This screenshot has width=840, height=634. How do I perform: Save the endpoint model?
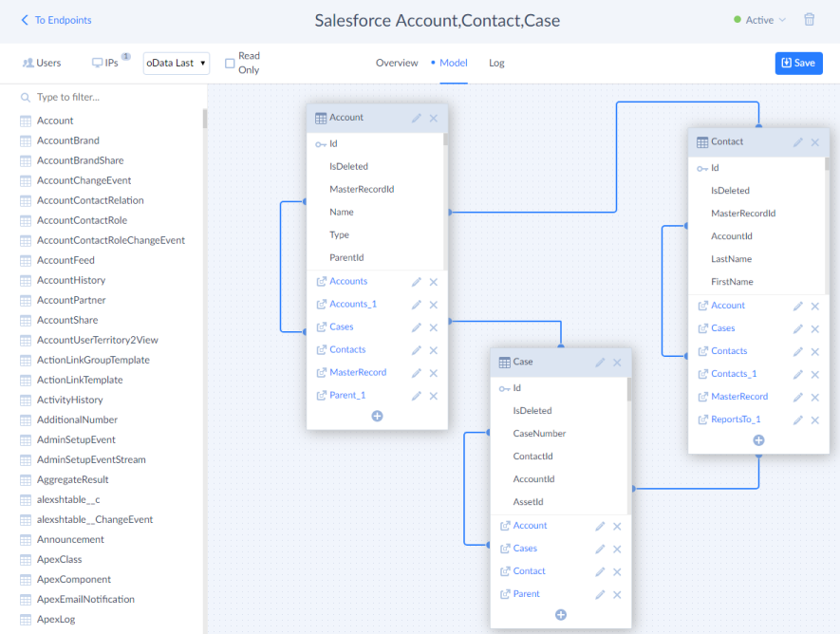pyautogui.click(x=799, y=64)
